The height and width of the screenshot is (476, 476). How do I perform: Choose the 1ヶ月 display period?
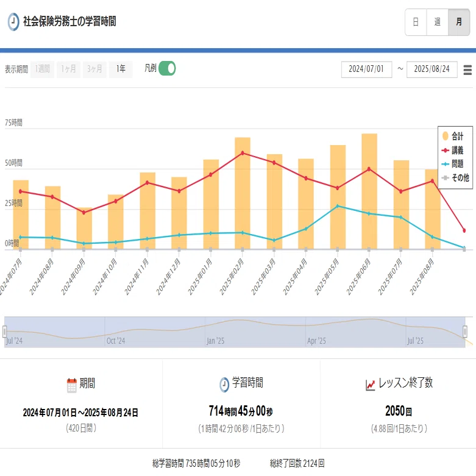pos(68,69)
